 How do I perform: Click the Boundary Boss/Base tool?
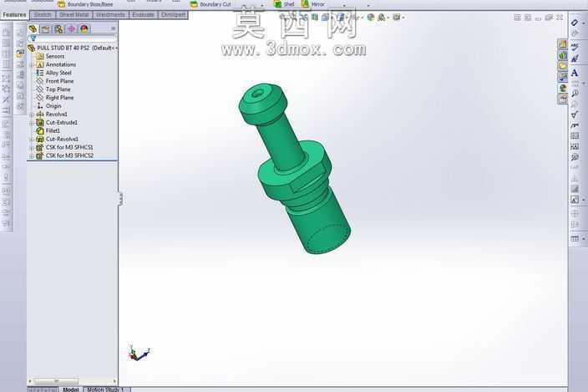84,4
